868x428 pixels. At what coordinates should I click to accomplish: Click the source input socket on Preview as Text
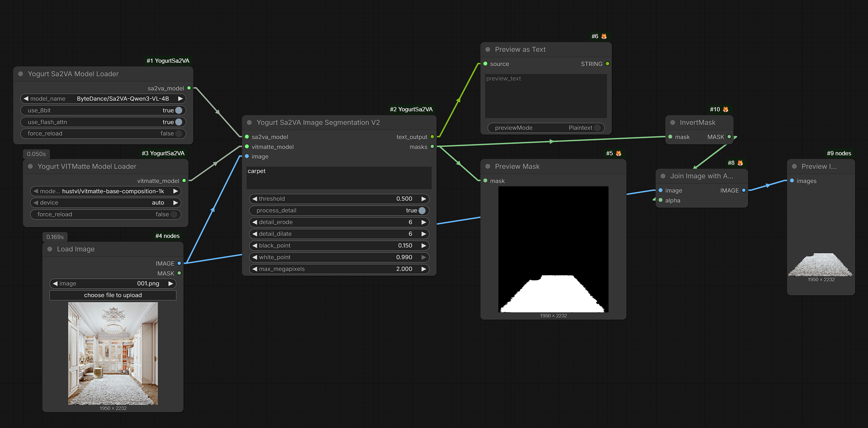pyautogui.click(x=486, y=63)
